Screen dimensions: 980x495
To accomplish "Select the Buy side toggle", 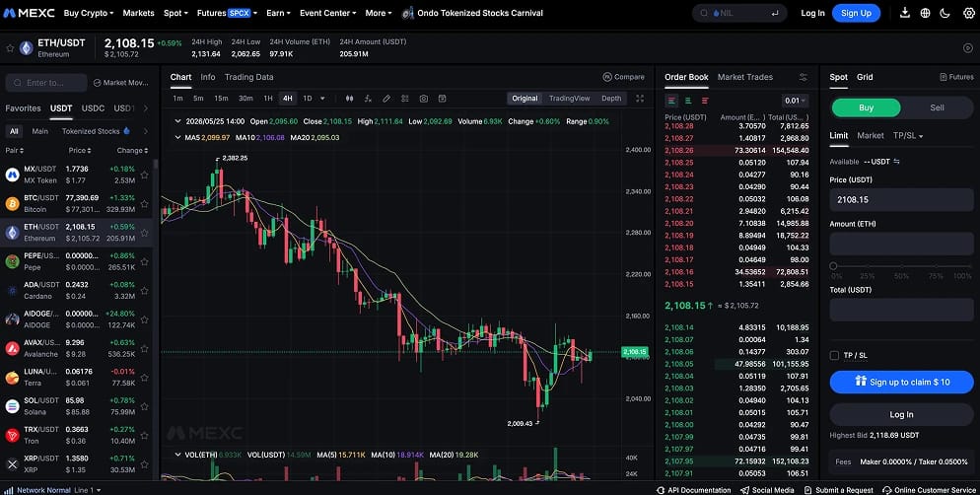I will [x=867, y=107].
